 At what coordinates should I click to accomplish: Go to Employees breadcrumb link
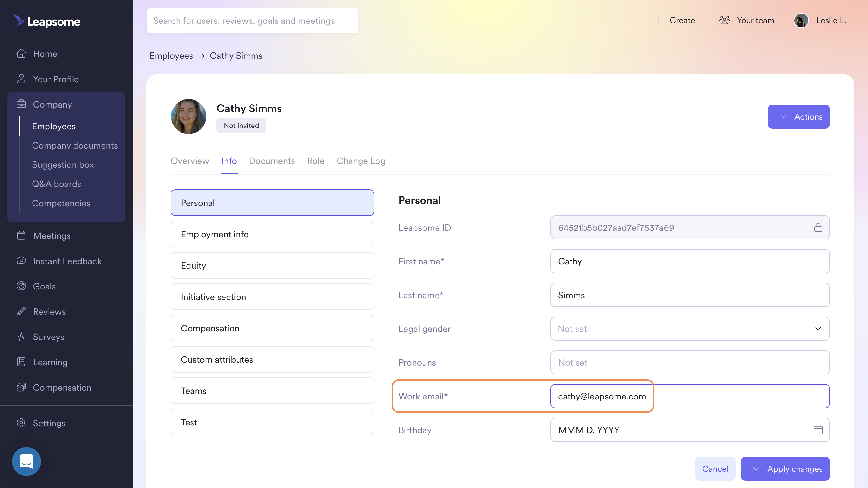click(171, 55)
